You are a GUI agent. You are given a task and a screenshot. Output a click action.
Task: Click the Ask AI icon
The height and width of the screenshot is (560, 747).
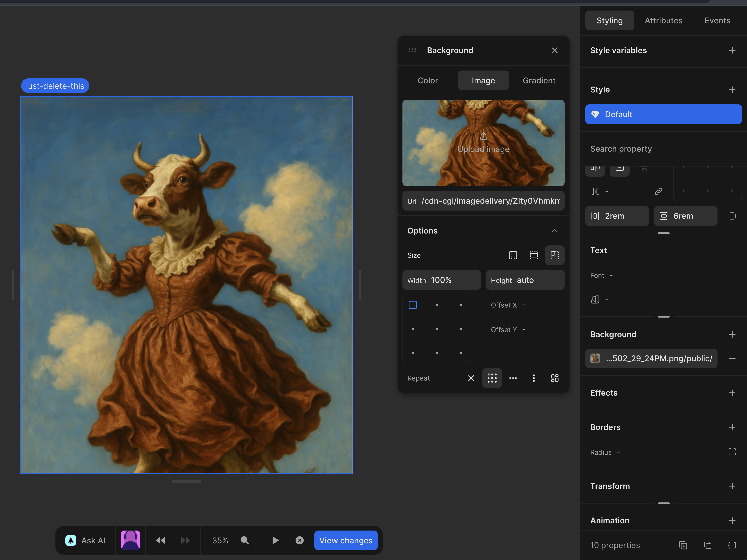pos(71,540)
